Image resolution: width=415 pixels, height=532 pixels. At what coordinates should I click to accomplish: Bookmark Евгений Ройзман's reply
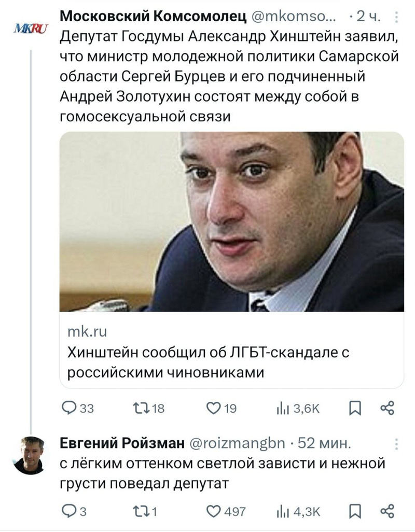[355, 511]
